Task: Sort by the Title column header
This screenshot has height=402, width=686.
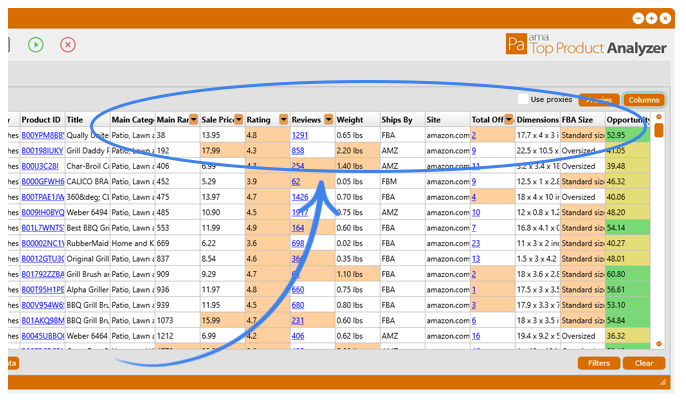Action: (88, 119)
